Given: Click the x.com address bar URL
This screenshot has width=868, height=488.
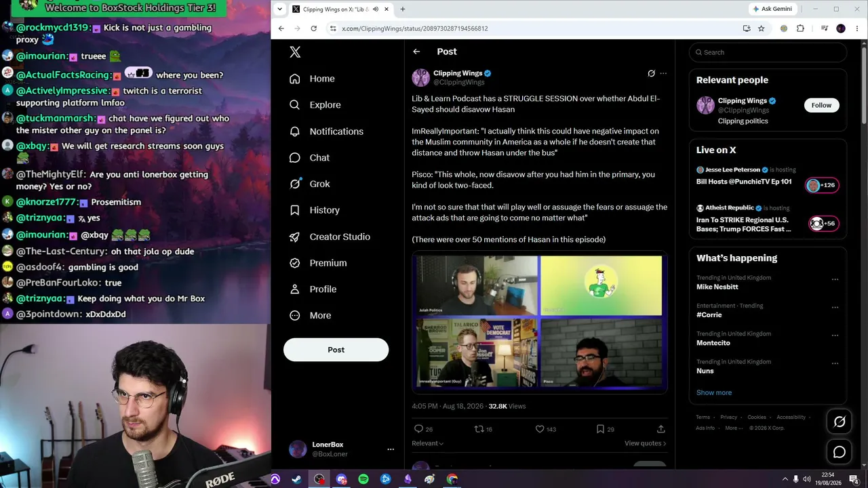Looking at the screenshot, I should 414,28.
